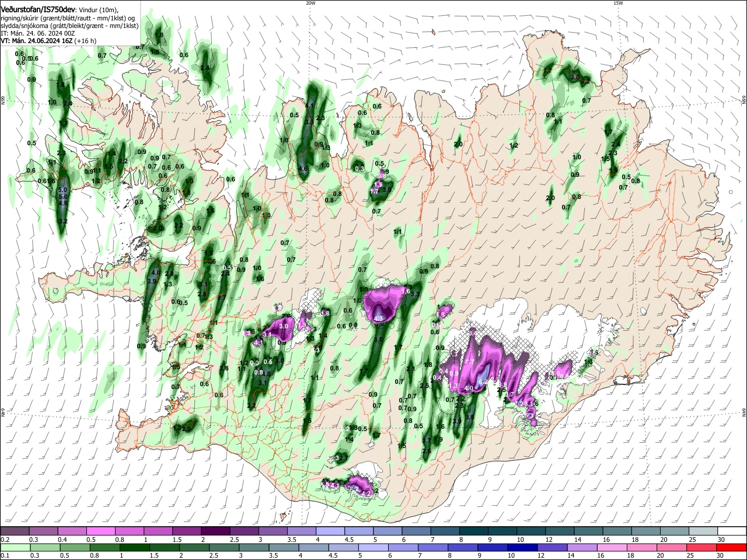Screen dimensions: 747x560
Task: Click the 4.6 precipitation value on the map
Action: [302, 169]
